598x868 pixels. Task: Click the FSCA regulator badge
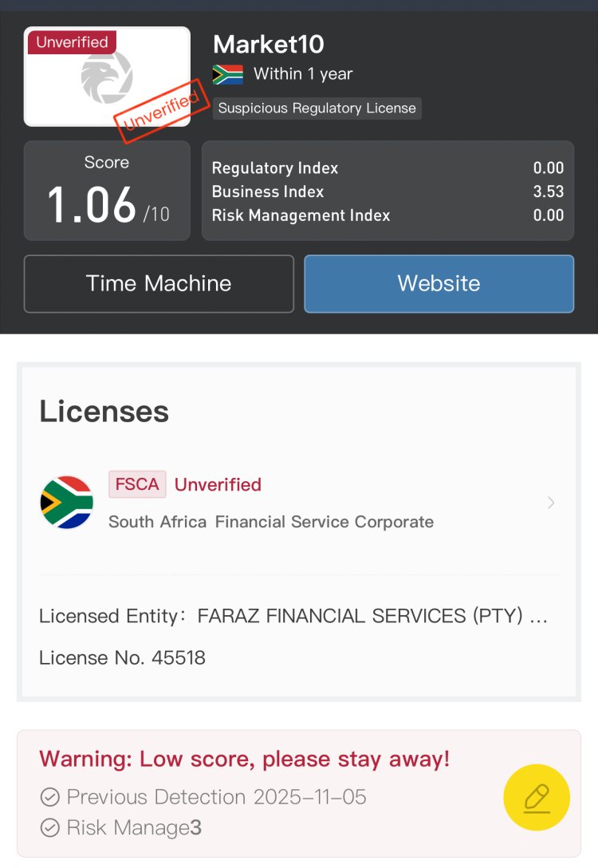click(x=136, y=484)
